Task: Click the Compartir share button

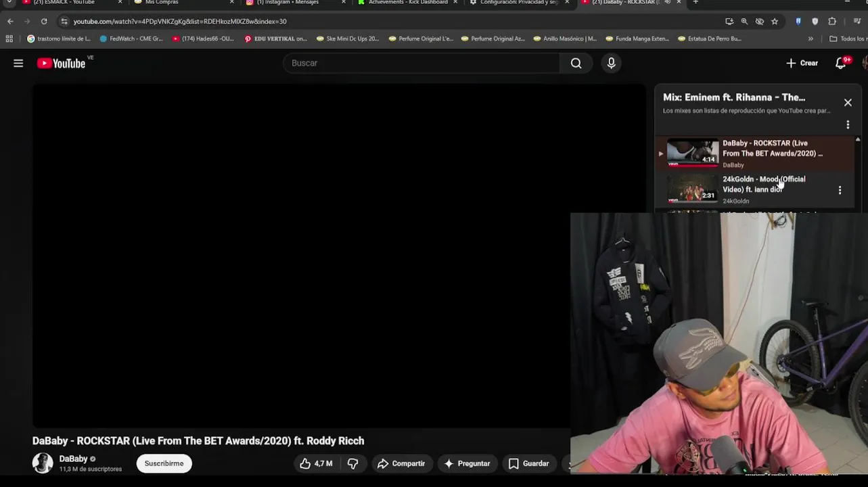Action: (x=401, y=463)
